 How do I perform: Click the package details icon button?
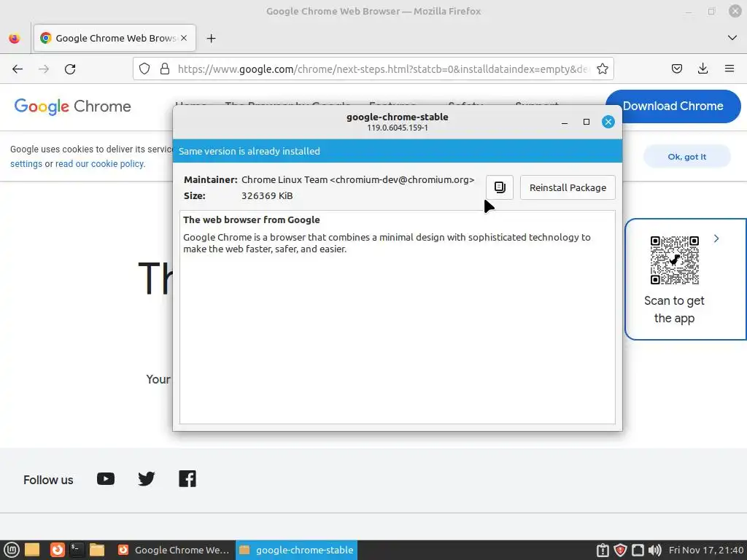click(499, 187)
